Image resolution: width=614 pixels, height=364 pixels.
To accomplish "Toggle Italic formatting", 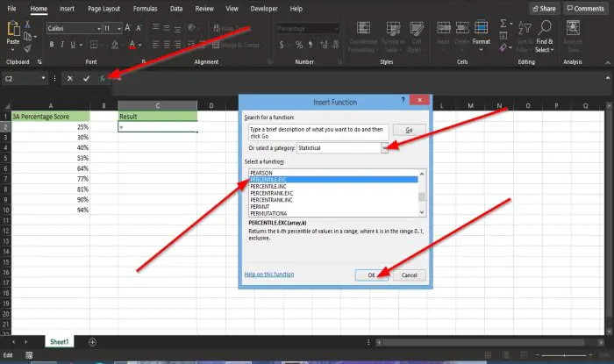I will click(62, 45).
